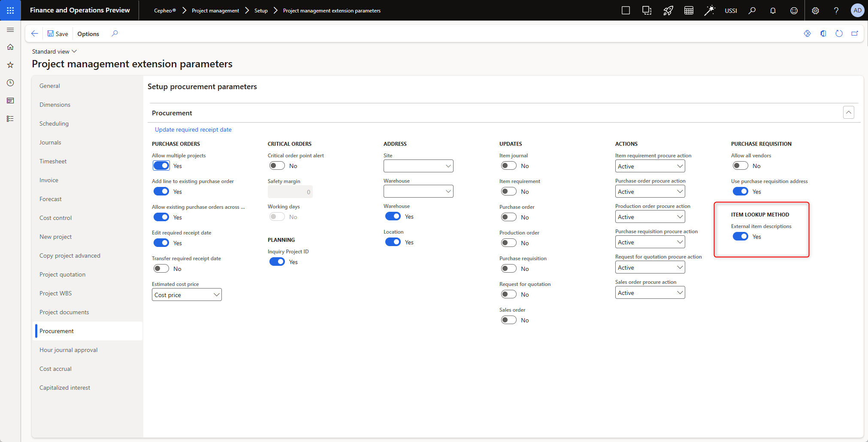
Task: Click the Help question mark icon
Action: click(836, 11)
